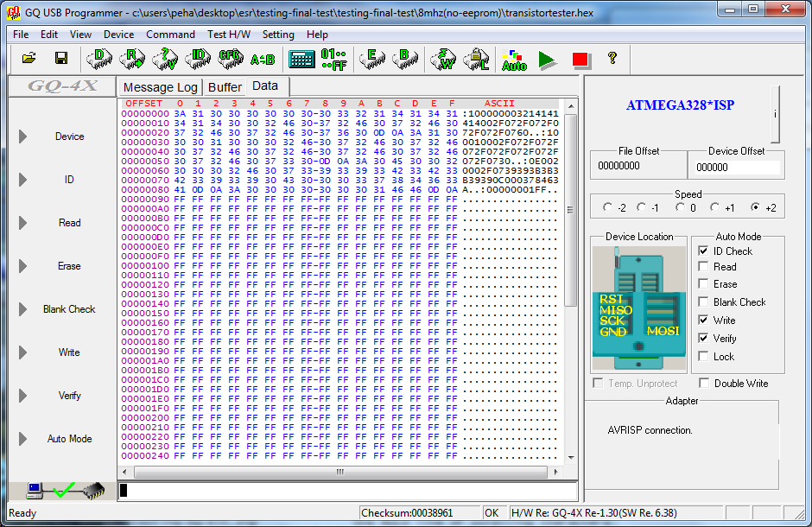
Task: Expand the Device arrow in left sidebar
Action: coord(23,137)
